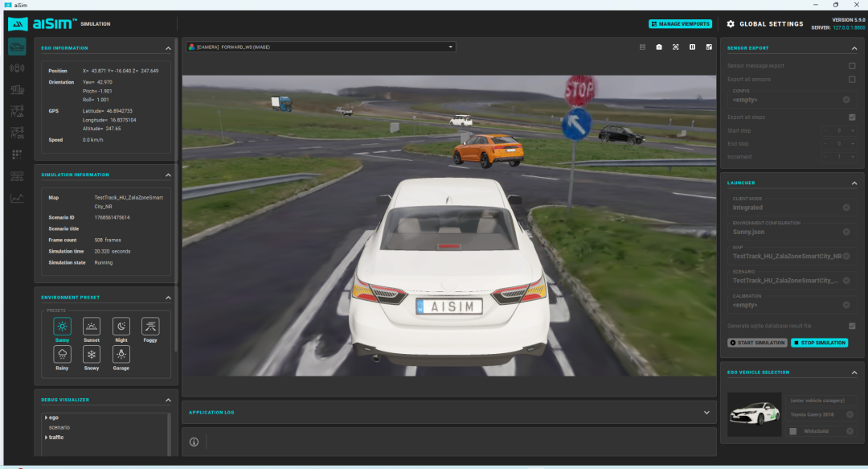Collapse the Ego Information panel
The image size is (868, 469).
[x=168, y=48]
